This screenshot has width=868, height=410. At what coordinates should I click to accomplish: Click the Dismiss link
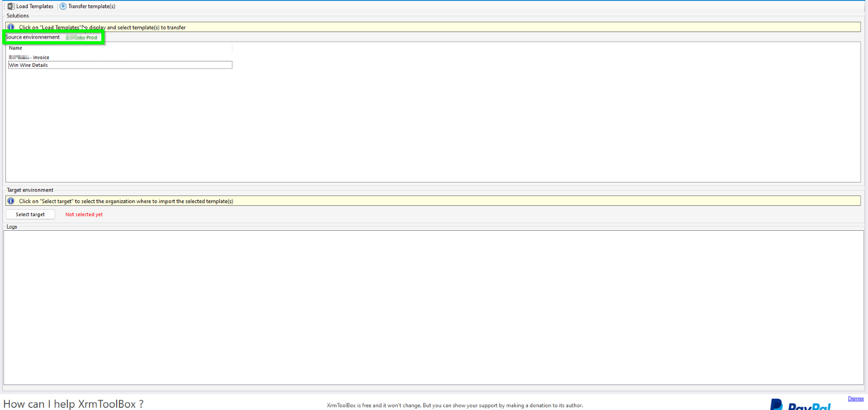[856, 399]
